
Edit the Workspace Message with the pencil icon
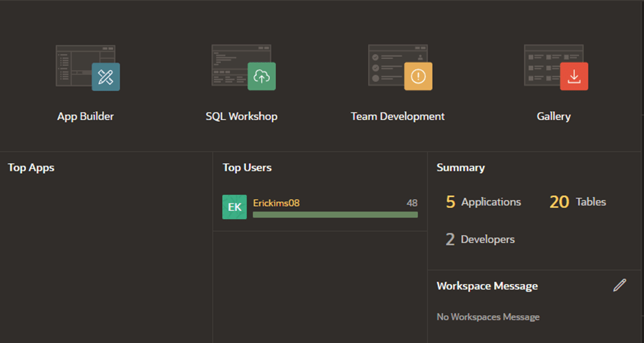click(x=619, y=285)
